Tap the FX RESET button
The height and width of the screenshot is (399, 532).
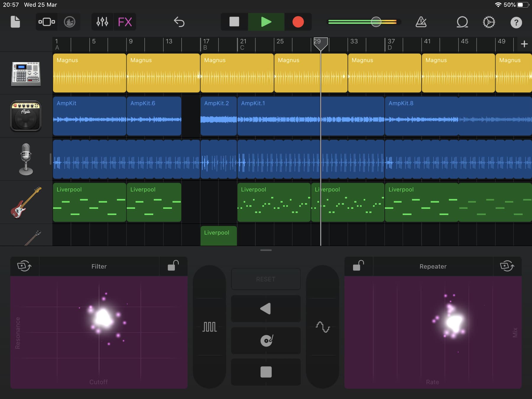[266, 279]
